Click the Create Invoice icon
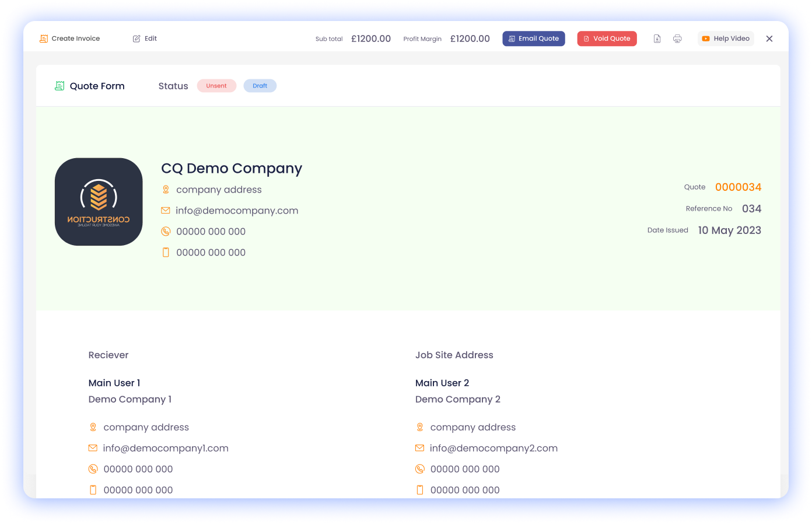The image size is (812, 524). pyautogui.click(x=44, y=39)
